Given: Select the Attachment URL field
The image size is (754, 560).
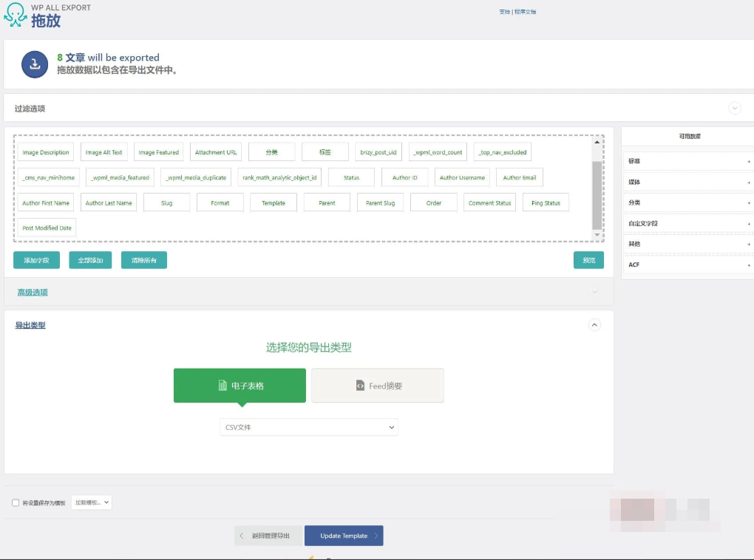Looking at the screenshot, I should point(216,152).
